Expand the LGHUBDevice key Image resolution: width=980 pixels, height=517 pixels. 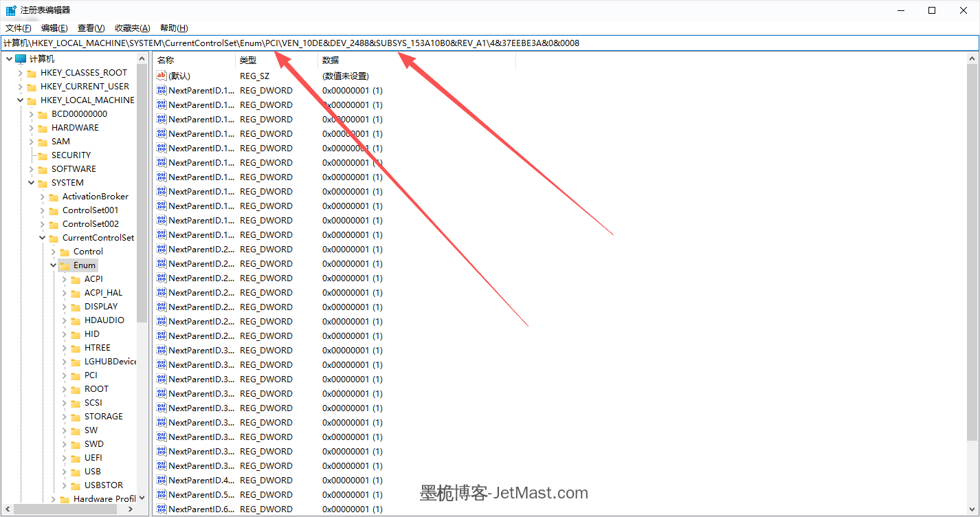64,362
